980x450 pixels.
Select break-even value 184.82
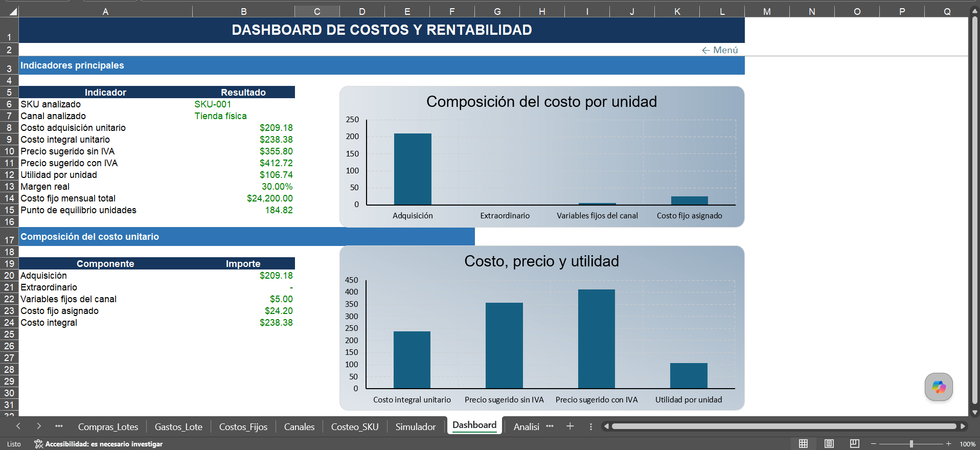[x=243, y=210]
